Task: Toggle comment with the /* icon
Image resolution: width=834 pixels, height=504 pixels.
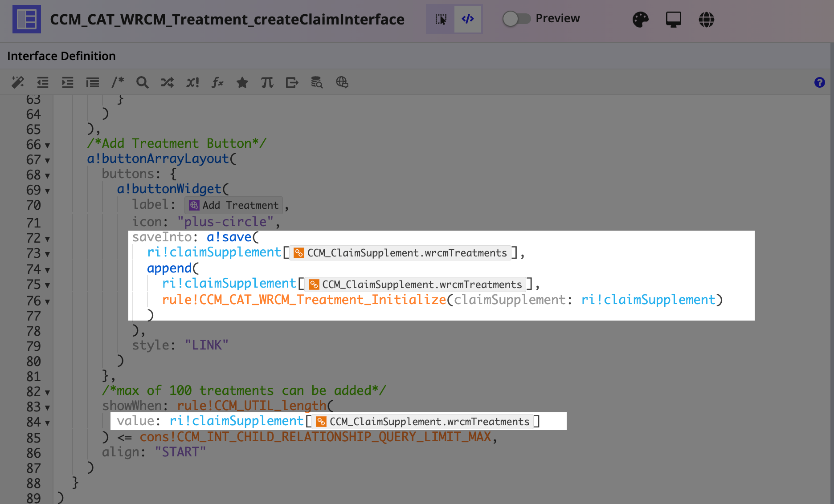Action: pos(118,82)
